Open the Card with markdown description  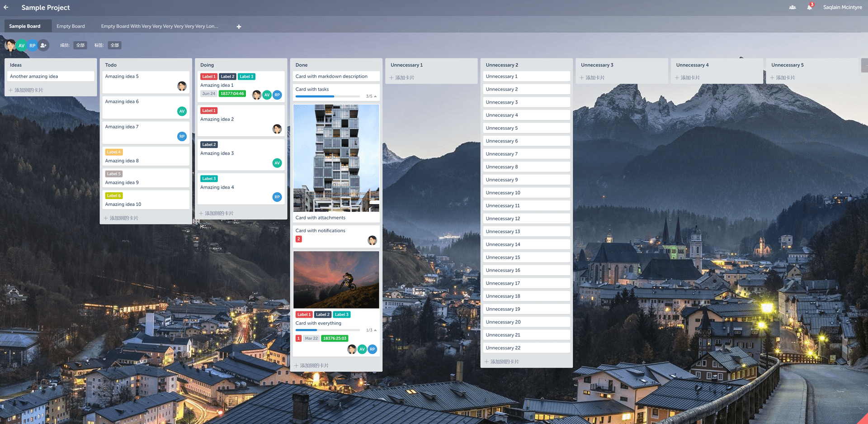click(336, 76)
